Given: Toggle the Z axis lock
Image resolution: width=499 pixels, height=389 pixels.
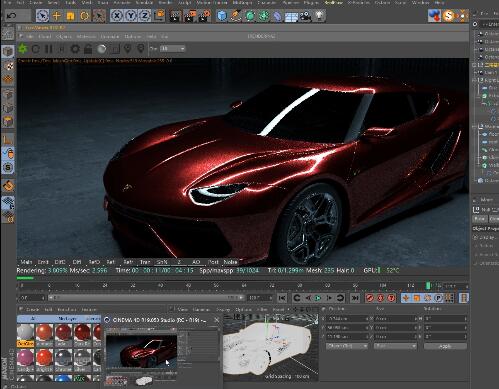Looking at the screenshot, I should pos(144,16).
